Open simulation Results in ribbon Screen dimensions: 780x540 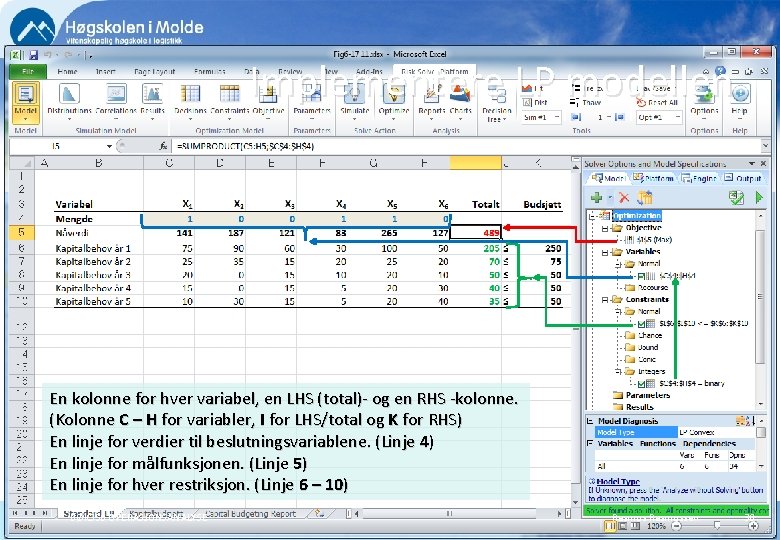(x=152, y=102)
